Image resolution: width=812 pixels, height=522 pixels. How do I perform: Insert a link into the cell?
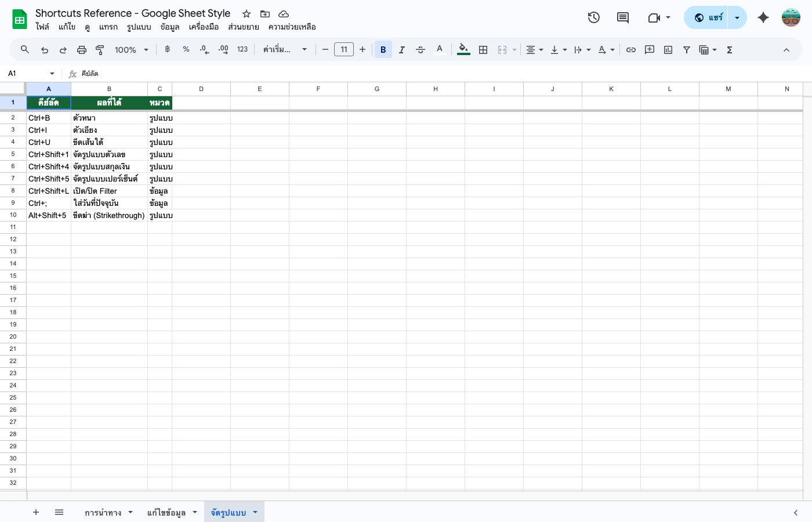tap(631, 49)
